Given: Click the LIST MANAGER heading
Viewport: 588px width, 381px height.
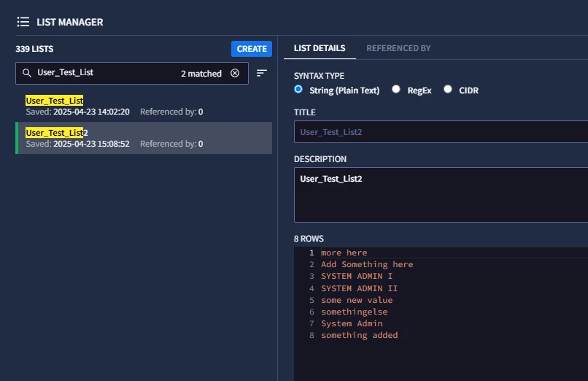Looking at the screenshot, I should tap(70, 22).
